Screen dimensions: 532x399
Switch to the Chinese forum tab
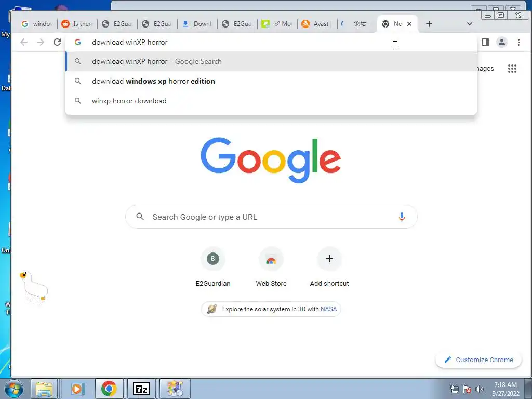tap(357, 24)
